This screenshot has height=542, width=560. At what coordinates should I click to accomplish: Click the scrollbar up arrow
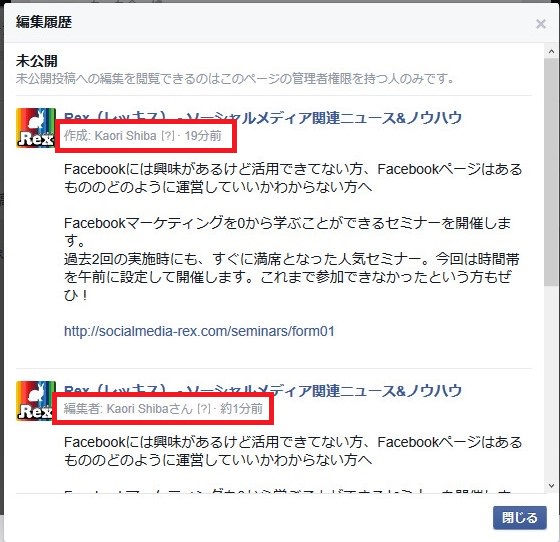coord(551,51)
